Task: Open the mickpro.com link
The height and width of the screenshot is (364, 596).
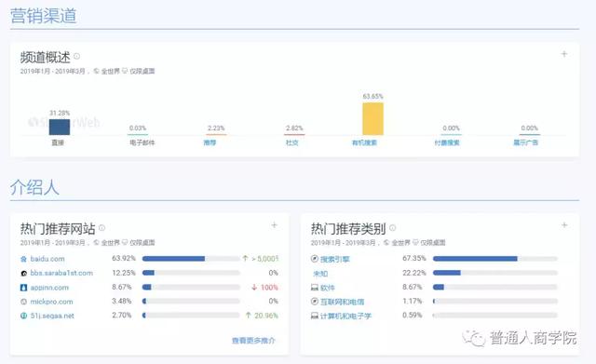Action: click(51, 302)
